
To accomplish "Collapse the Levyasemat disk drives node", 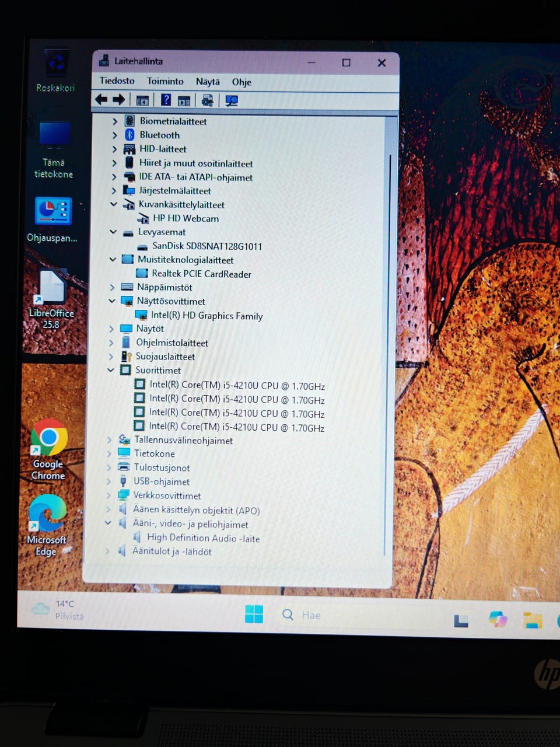I will (113, 232).
